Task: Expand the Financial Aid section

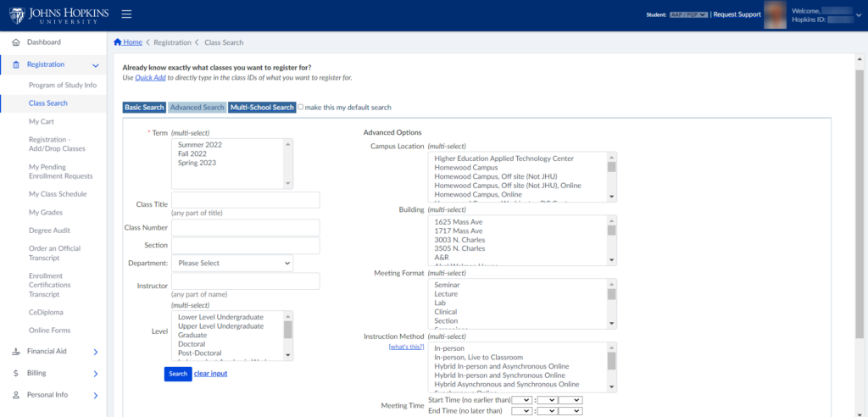Action: (x=96, y=352)
